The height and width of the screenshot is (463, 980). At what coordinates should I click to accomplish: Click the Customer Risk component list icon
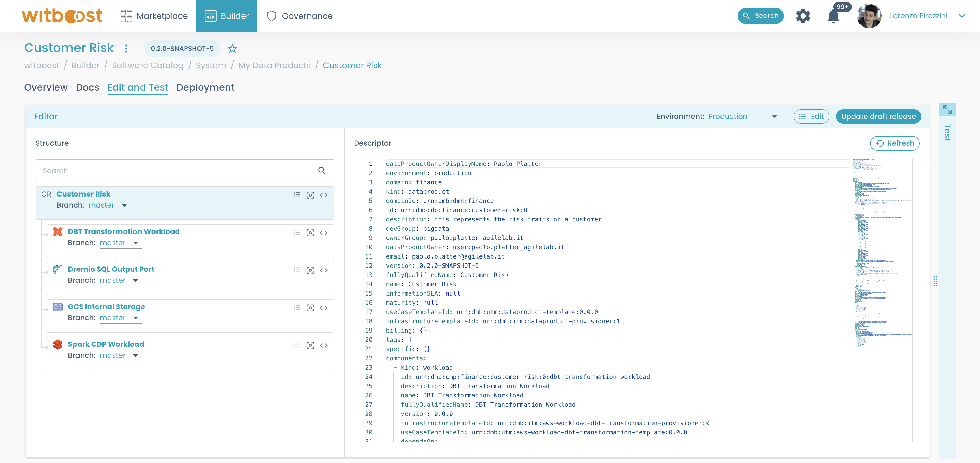pyautogui.click(x=297, y=194)
